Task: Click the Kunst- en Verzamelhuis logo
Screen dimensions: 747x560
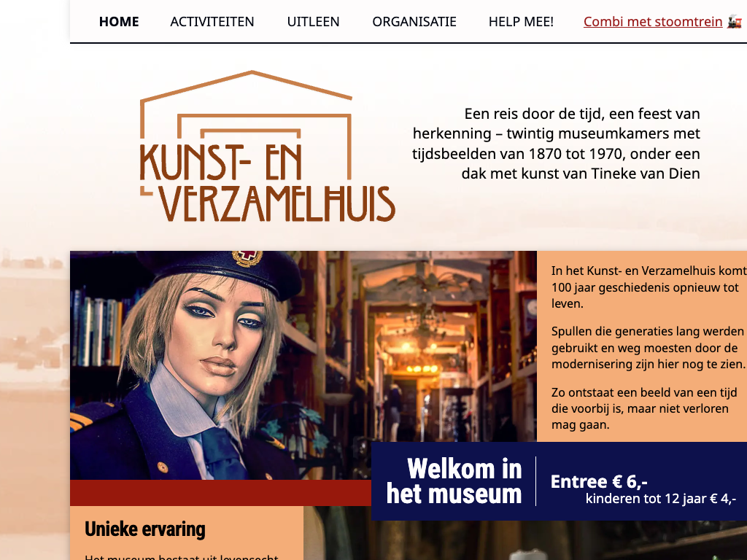Action: [x=267, y=146]
